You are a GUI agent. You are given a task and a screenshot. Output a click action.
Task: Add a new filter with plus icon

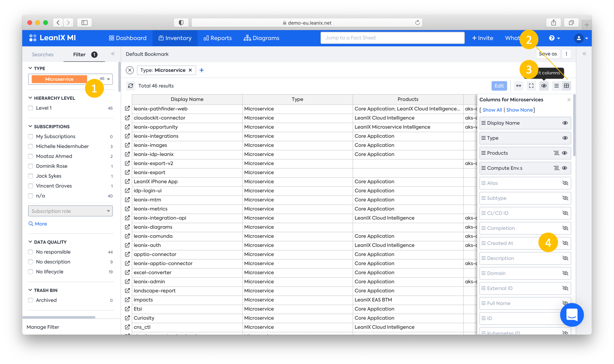point(202,70)
